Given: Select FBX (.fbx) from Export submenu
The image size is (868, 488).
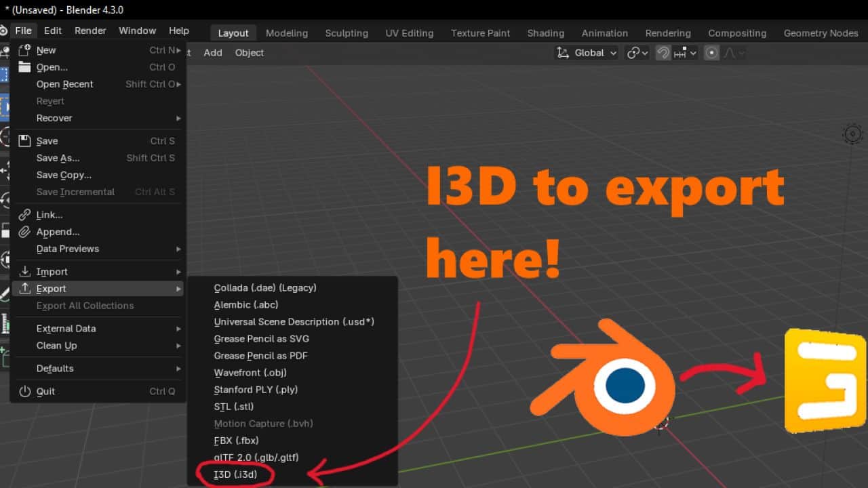Looking at the screenshot, I should coord(236,441).
